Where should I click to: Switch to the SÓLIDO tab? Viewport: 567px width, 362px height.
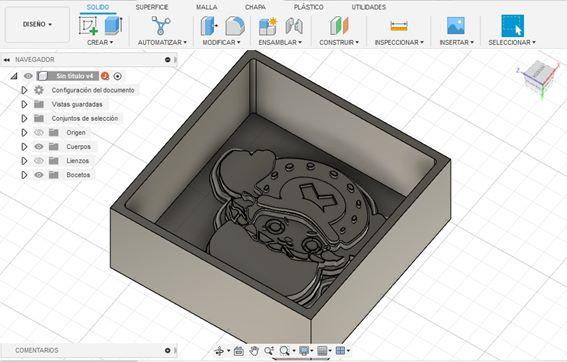(98, 7)
